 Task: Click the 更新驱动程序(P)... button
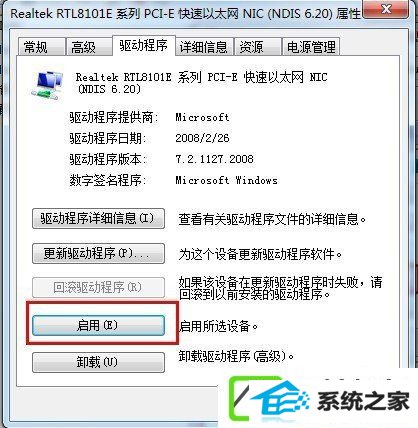click(98, 254)
